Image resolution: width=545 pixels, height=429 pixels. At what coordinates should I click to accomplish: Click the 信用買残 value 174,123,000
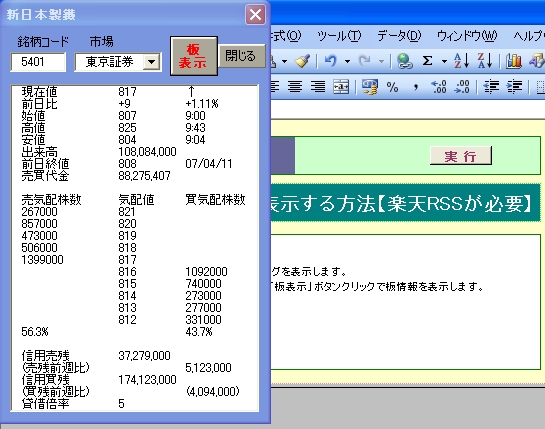click(x=147, y=380)
